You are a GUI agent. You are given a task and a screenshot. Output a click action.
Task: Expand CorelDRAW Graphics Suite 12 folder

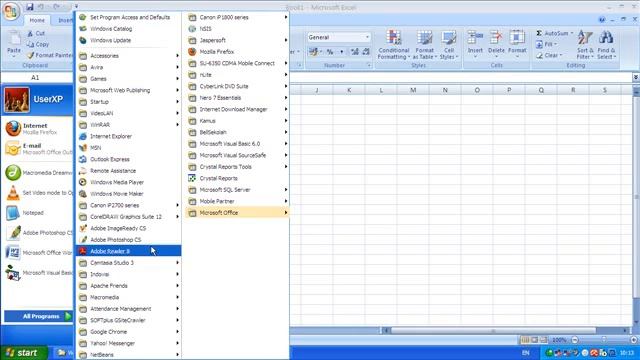pyautogui.click(x=128, y=217)
